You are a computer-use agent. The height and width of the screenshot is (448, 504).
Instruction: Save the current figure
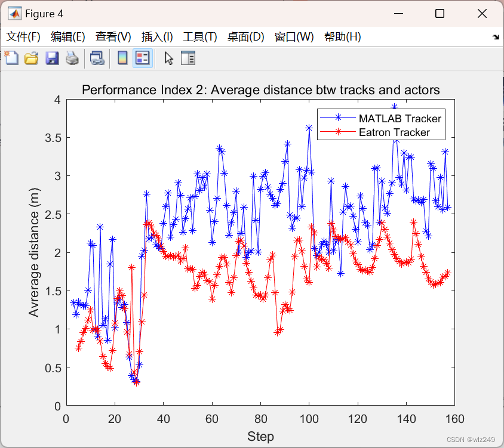(x=52, y=58)
